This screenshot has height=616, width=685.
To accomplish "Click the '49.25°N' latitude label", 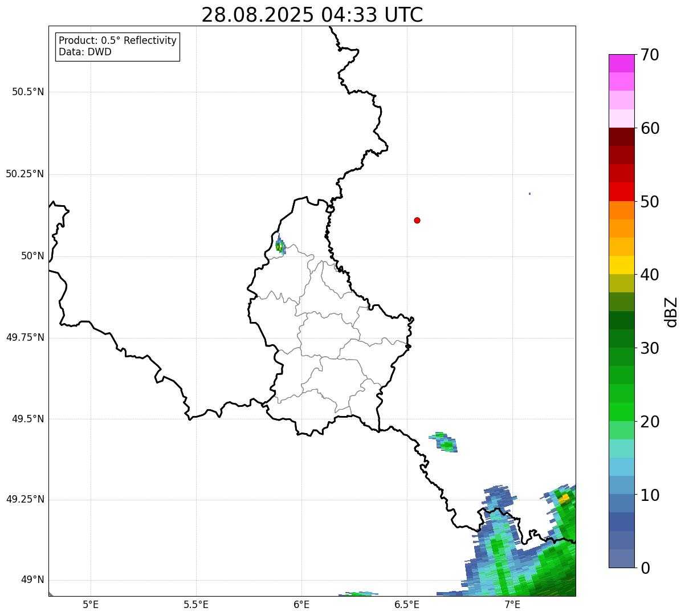I will coord(25,500).
